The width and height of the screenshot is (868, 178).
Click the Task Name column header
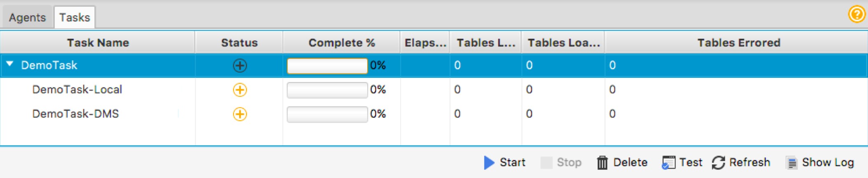(x=98, y=43)
